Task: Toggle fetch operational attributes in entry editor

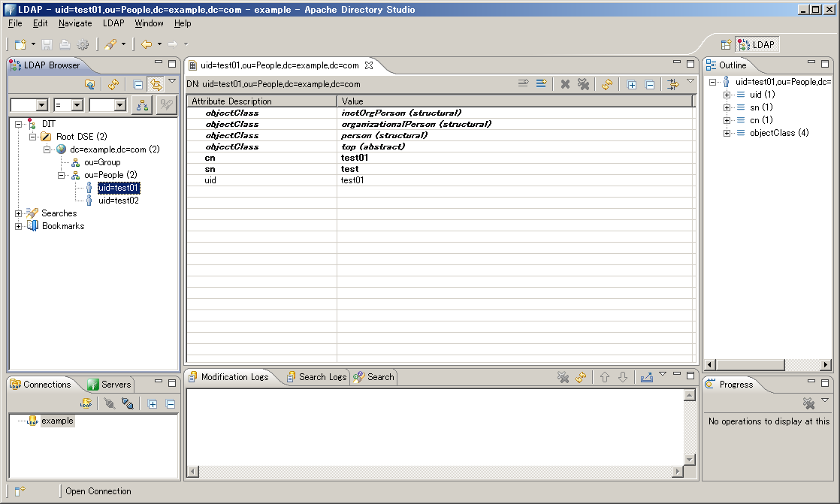Action: pos(673,83)
